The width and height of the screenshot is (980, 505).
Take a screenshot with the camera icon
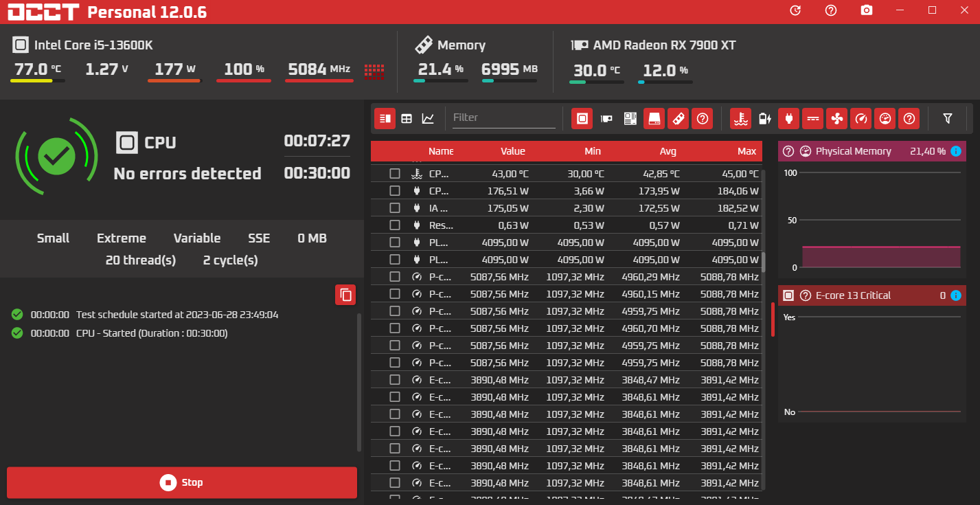(867, 10)
